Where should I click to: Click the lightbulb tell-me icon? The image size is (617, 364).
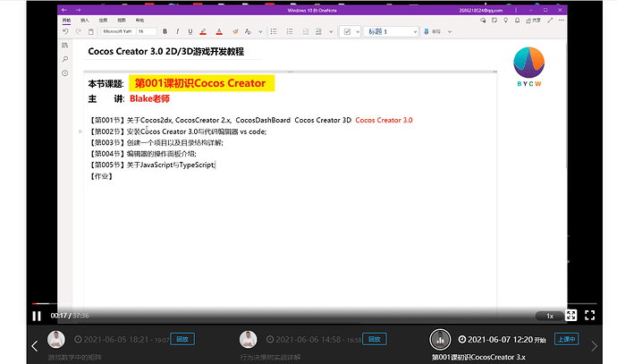click(x=505, y=21)
